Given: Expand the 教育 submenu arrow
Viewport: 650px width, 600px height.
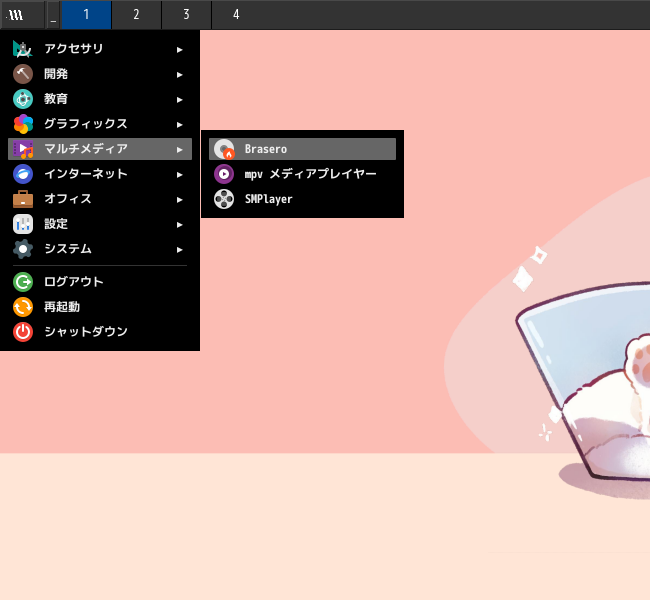Looking at the screenshot, I should coord(179,100).
